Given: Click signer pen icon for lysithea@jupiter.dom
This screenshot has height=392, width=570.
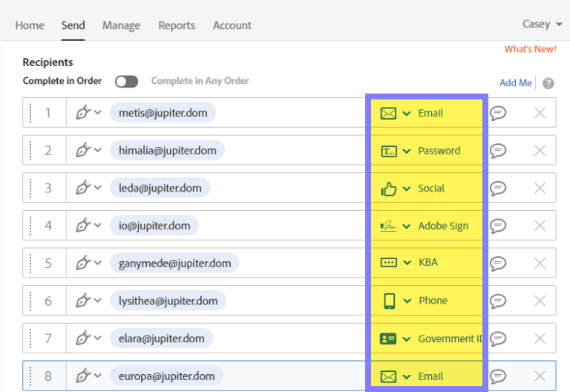Looking at the screenshot, I should pos(83,301).
